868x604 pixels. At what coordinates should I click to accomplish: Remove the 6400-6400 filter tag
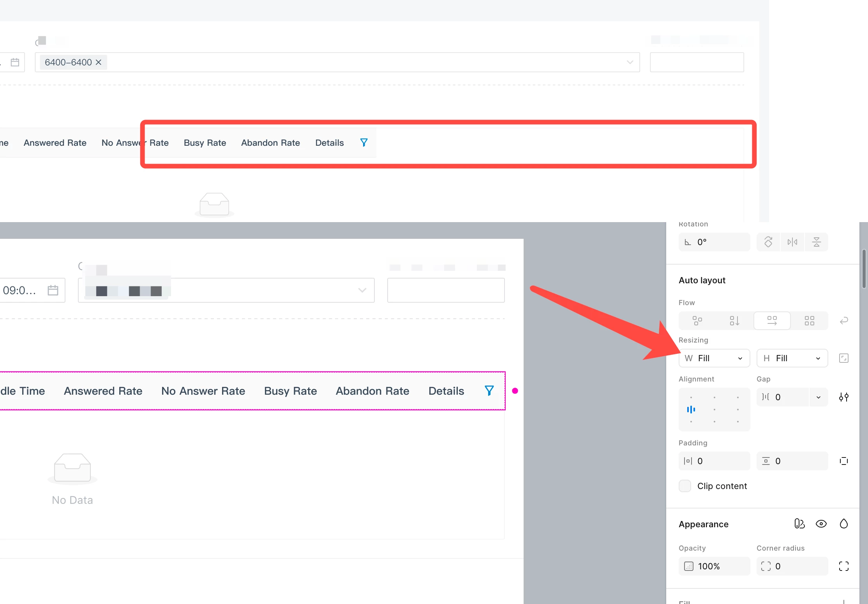tap(98, 62)
